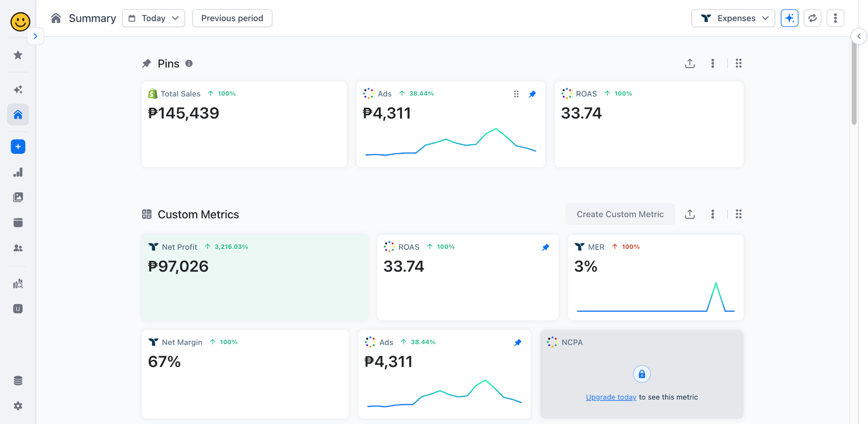The image size is (868, 424).
Task: Open the database icon near the sidebar bottom
Action: click(18, 380)
